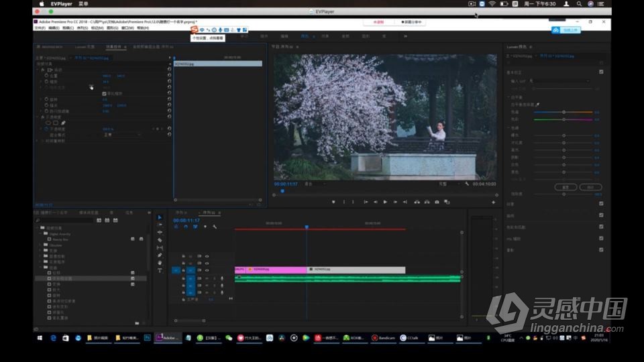Open timeline display settings wrench
The image size is (644, 362).
215,227
